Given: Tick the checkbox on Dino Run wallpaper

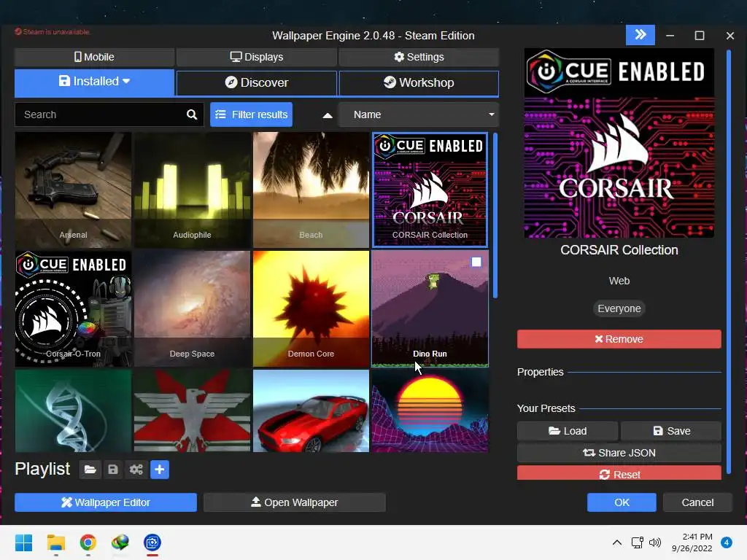Looking at the screenshot, I should pyautogui.click(x=476, y=262).
